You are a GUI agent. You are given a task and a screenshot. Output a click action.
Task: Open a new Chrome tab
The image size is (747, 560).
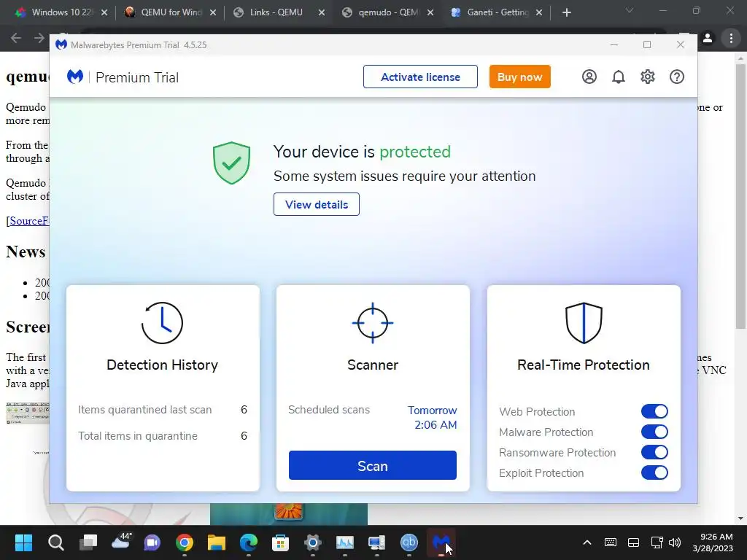(x=566, y=12)
